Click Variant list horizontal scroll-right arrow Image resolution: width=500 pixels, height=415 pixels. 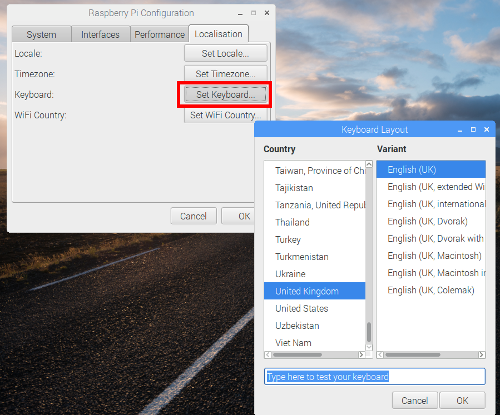481,355
